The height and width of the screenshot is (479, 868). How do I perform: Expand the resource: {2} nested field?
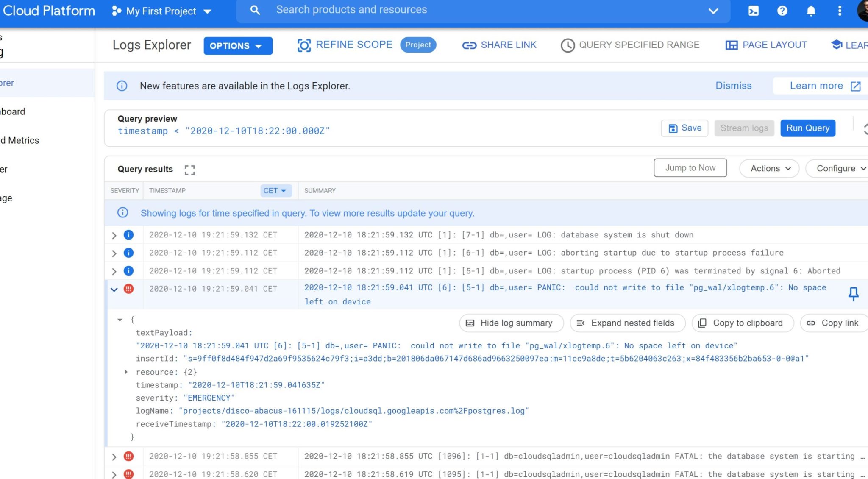coord(126,372)
